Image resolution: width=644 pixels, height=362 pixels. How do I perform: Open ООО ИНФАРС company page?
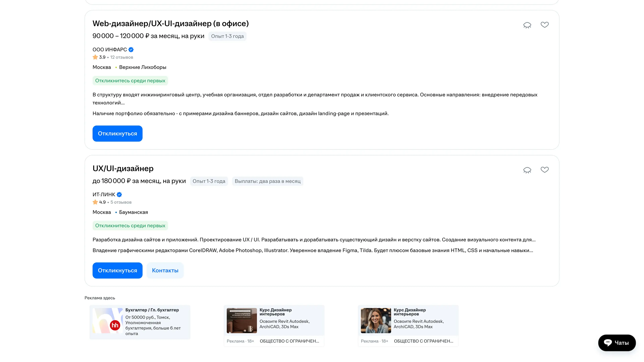110,49
